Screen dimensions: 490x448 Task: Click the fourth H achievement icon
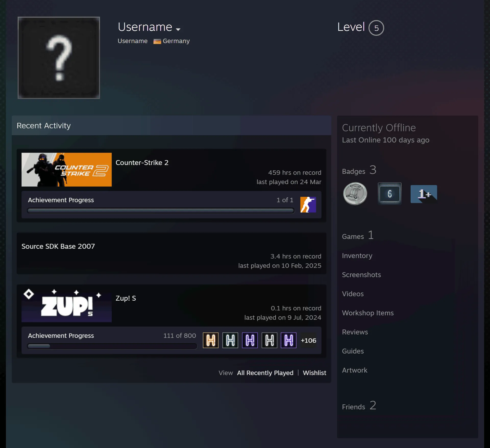pyautogui.click(x=269, y=340)
